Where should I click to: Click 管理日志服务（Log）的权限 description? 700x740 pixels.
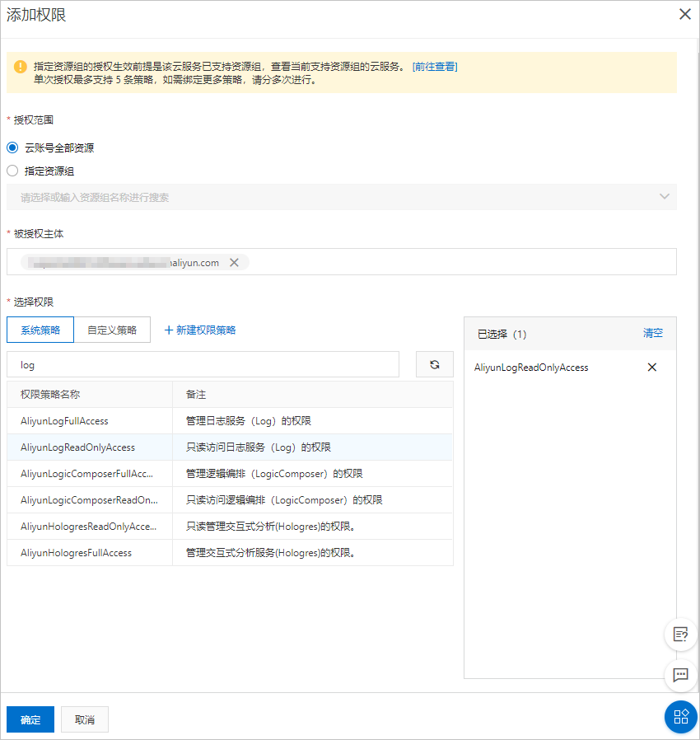(249, 421)
